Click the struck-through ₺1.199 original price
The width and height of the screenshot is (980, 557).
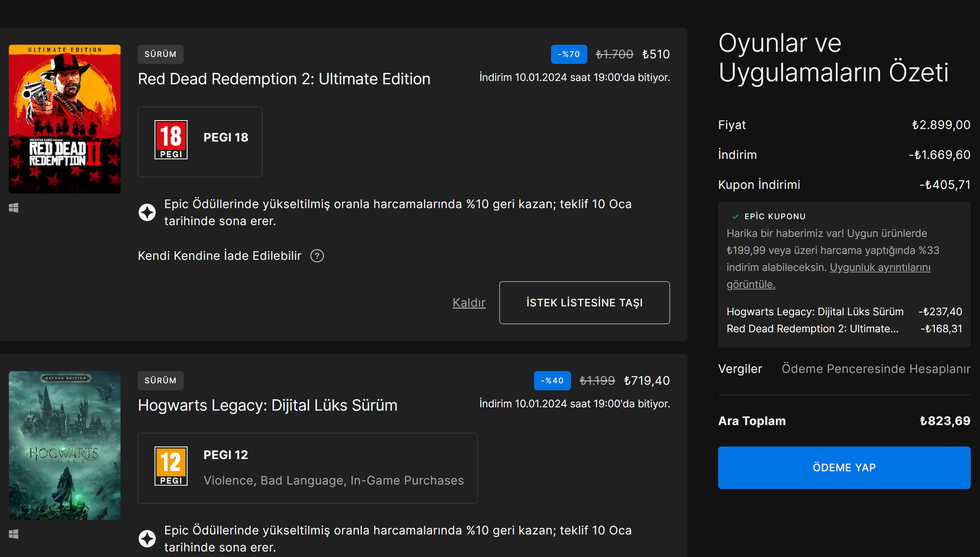point(597,381)
